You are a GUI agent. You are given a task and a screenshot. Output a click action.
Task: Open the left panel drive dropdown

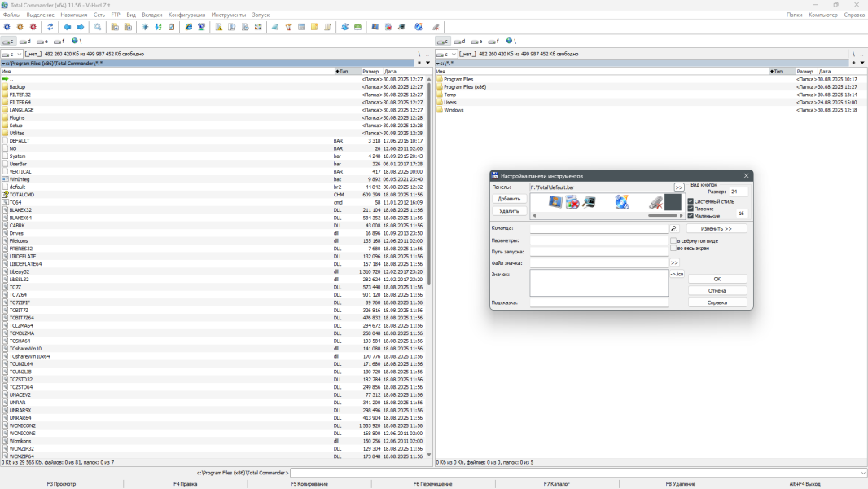12,54
